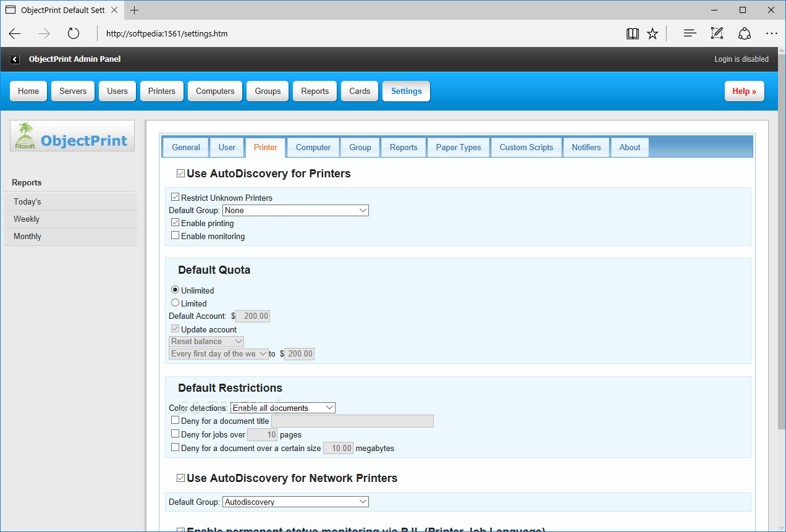Open Weekly reports in sidebar
The height and width of the screenshot is (532, 786).
click(70, 219)
